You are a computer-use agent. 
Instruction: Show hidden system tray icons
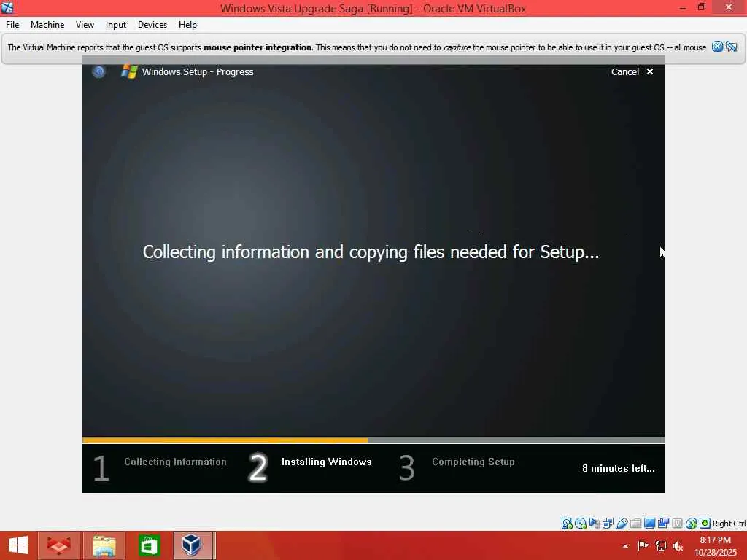pyautogui.click(x=625, y=546)
